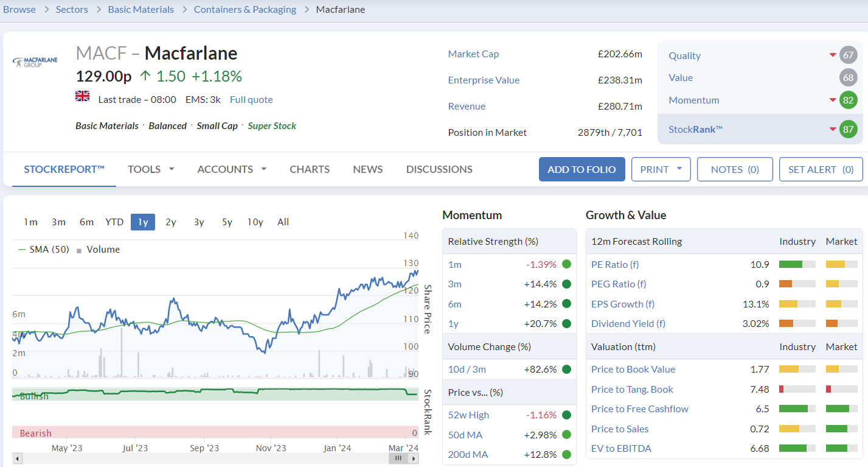Click the EV to EBITDA metric link
Image resolution: width=868 pixels, height=467 pixels.
tap(621, 449)
